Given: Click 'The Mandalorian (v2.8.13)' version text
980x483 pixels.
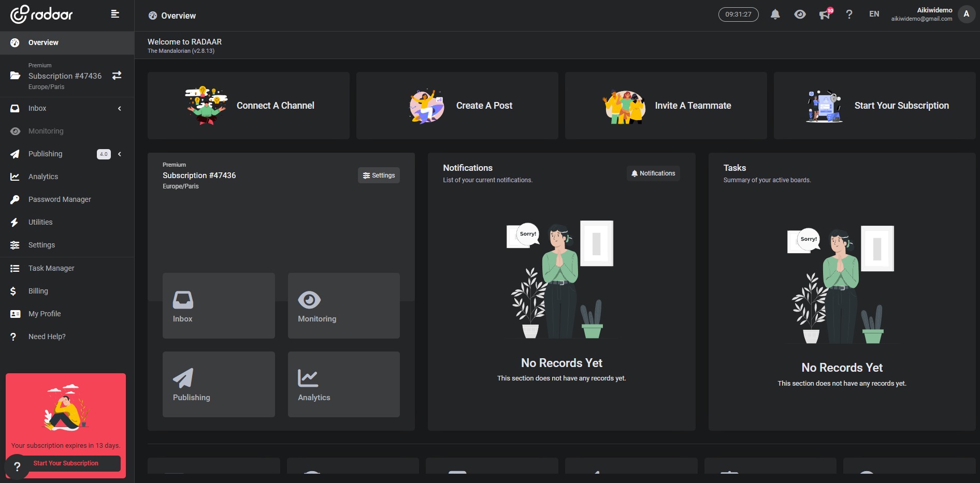Looking at the screenshot, I should tap(181, 51).
